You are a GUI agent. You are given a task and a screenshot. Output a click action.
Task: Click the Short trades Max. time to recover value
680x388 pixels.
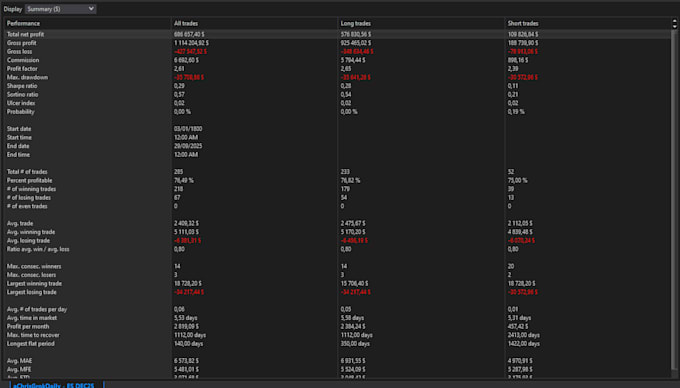pyautogui.click(x=523, y=335)
